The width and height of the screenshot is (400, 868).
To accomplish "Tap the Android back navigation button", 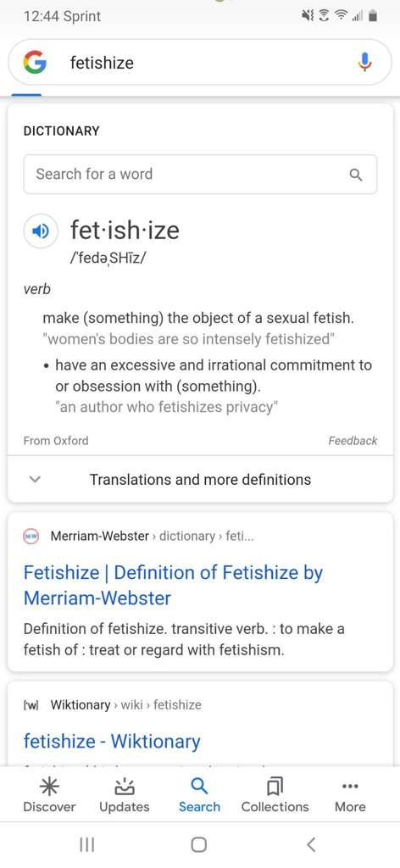I will pos(311,844).
